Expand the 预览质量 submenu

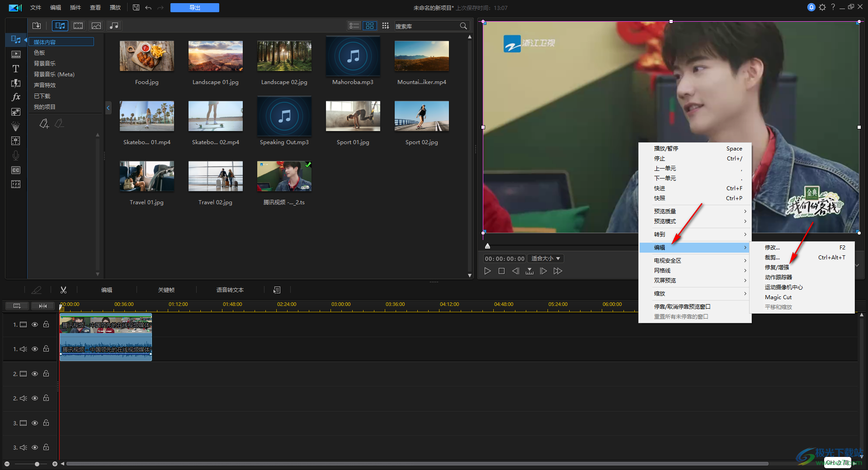coord(695,211)
